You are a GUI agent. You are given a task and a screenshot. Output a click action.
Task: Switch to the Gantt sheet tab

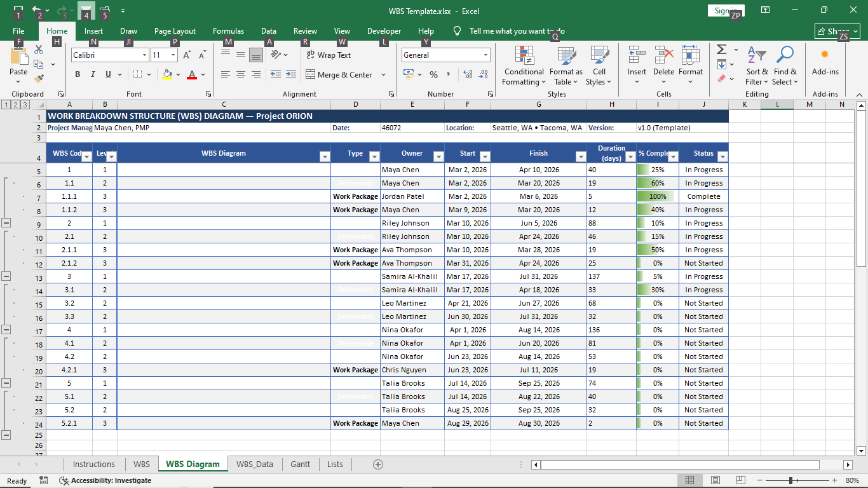coord(300,464)
